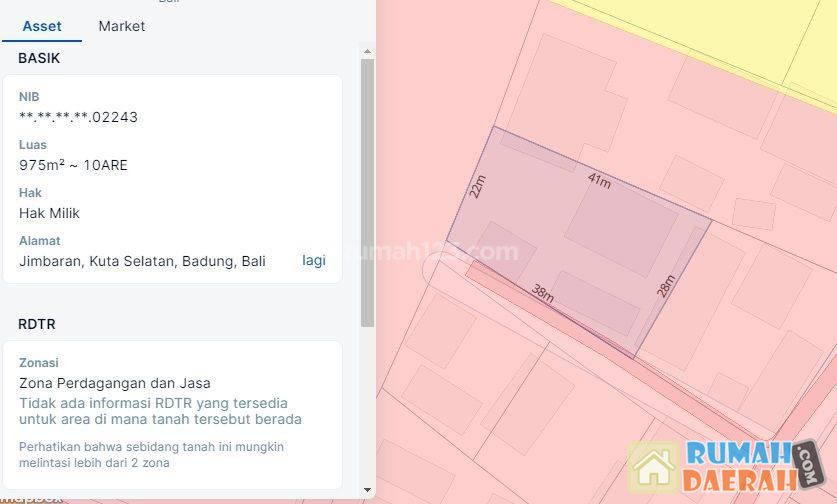Screen dimensions: 837x504
Task: Click the Luas value 975m² ~ 10ARE
Action: tap(73, 165)
